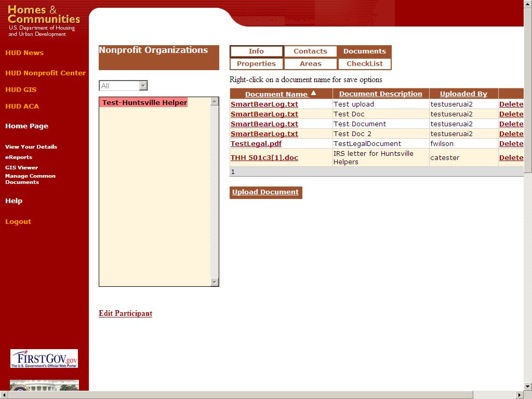Screen dimensions: 532x399
Task: Click the FirstGov.gov logo
Action: point(44,358)
